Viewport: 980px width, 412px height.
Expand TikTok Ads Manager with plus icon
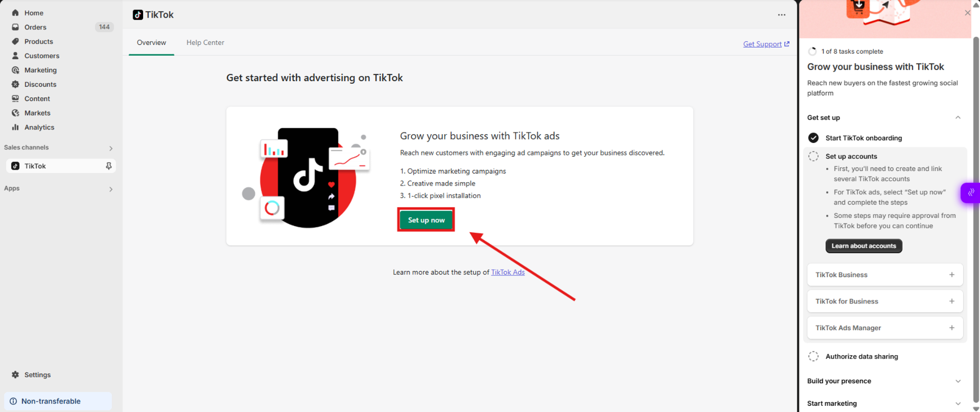point(952,328)
